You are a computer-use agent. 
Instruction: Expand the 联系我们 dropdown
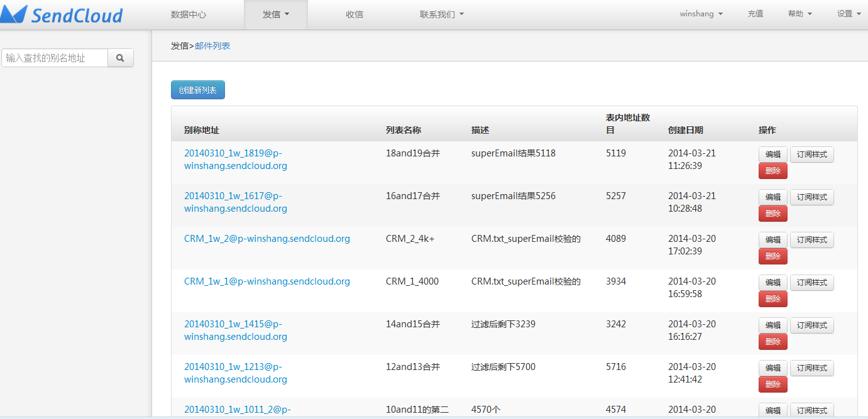pyautogui.click(x=442, y=14)
